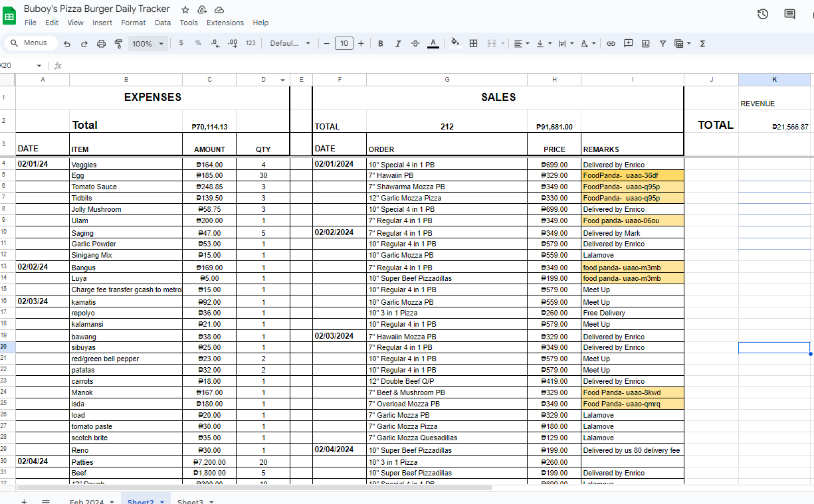Open the filter dropdown on column D header
814x504 pixels.
click(x=283, y=80)
